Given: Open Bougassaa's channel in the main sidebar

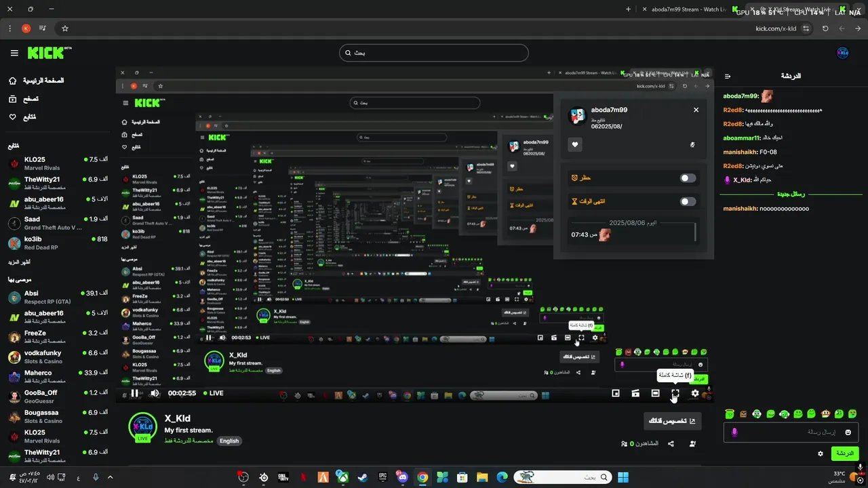Looking at the screenshot, I should coord(58,416).
